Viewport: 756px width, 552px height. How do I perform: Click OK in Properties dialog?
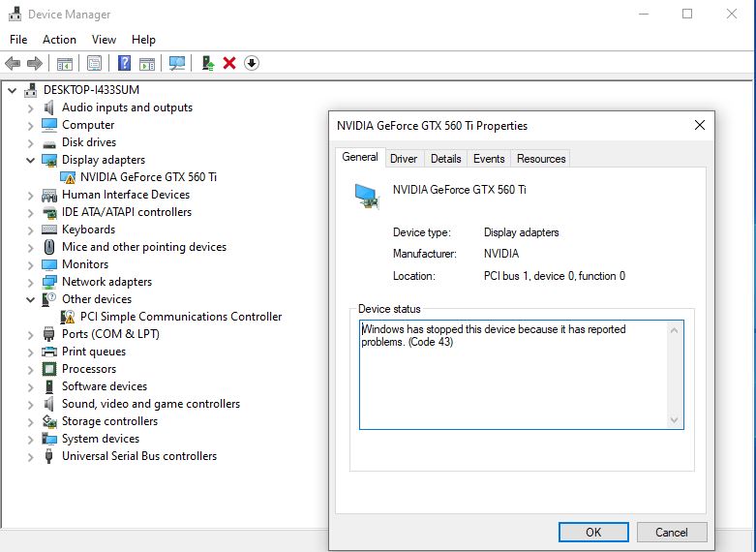pyautogui.click(x=593, y=533)
